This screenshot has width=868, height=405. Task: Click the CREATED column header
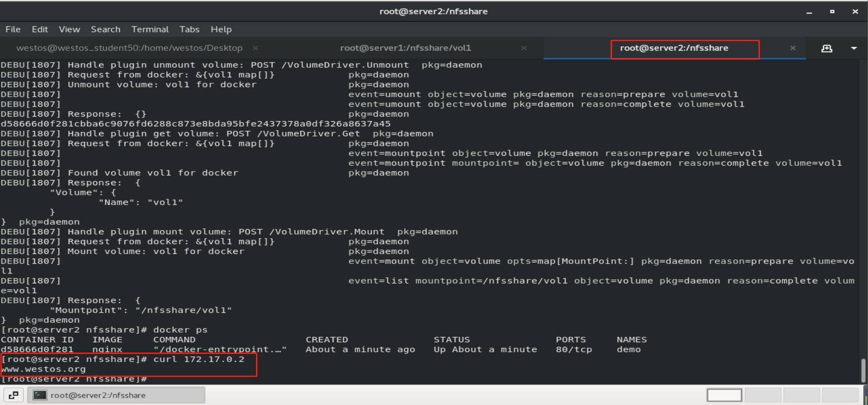coord(327,340)
